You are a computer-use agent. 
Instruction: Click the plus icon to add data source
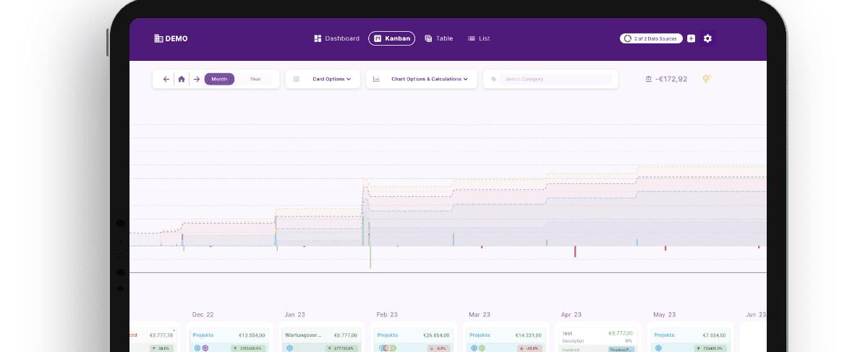tap(691, 38)
